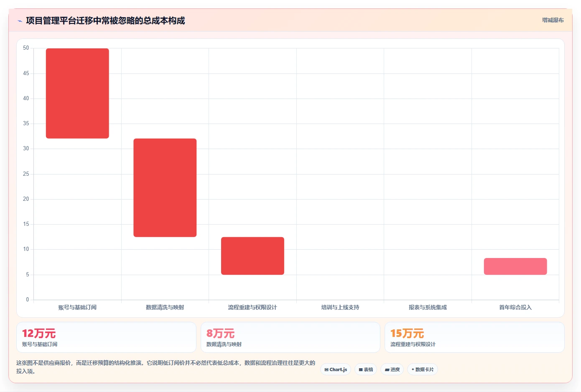Select the 表格 tag pill

coord(366,369)
